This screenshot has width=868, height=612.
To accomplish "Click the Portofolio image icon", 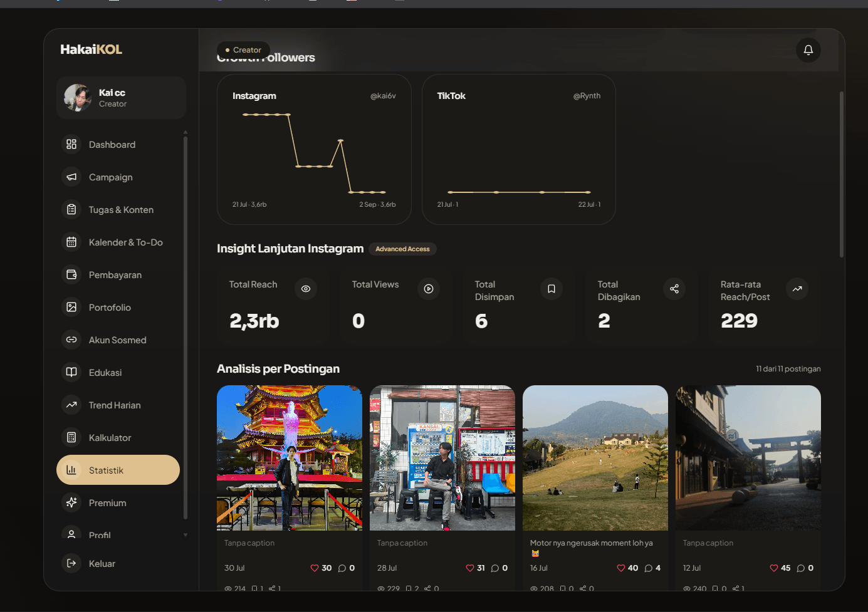I will click(x=71, y=307).
